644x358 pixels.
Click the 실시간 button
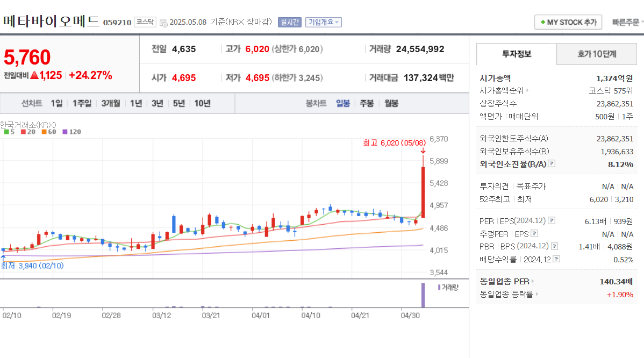[290, 22]
